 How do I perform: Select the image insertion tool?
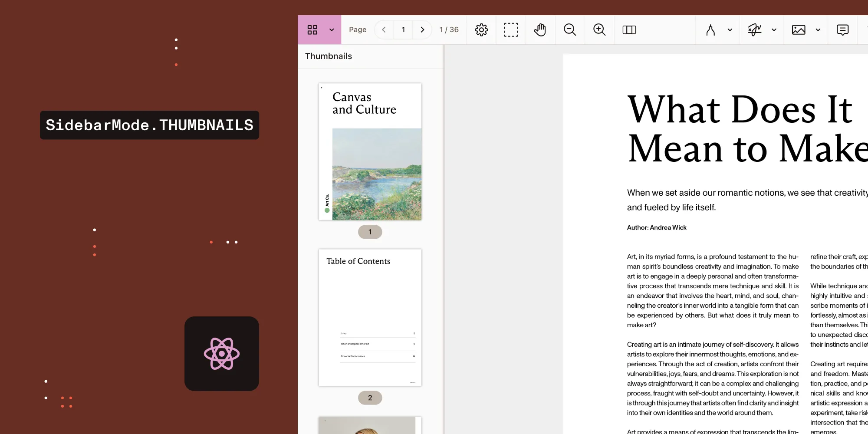[799, 30]
